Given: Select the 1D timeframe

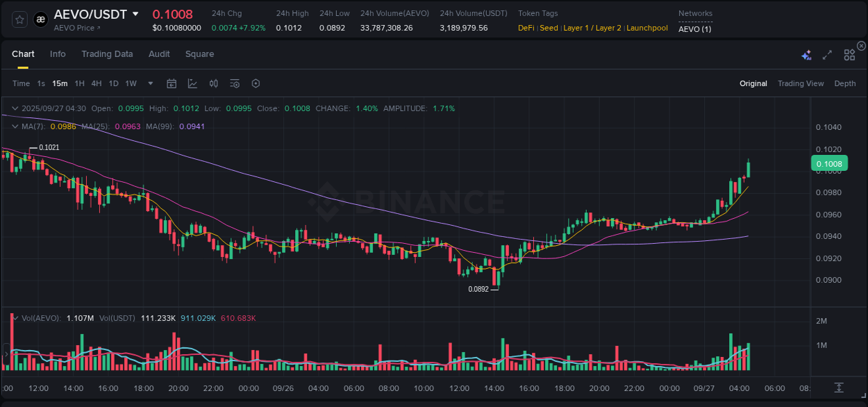Looking at the screenshot, I should click(113, 83).
